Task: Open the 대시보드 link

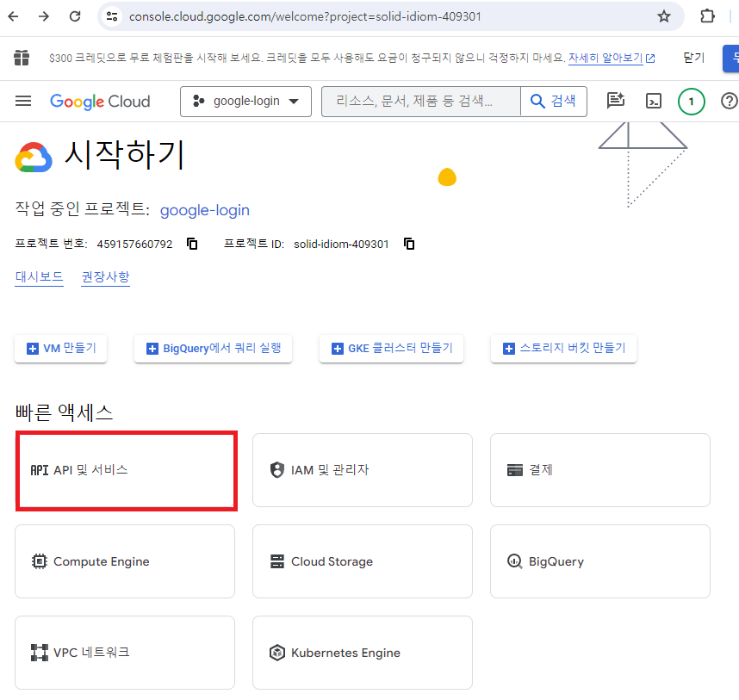Action: (39, 276)
